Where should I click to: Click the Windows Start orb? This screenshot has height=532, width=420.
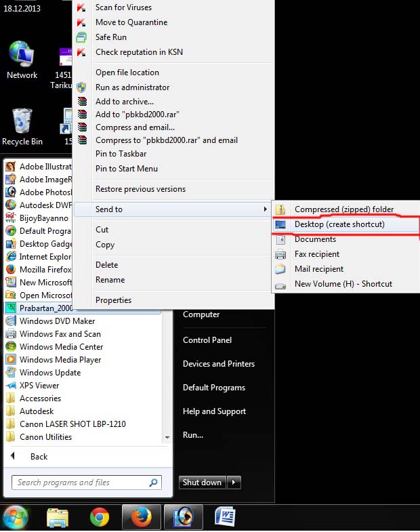point(15,517)
